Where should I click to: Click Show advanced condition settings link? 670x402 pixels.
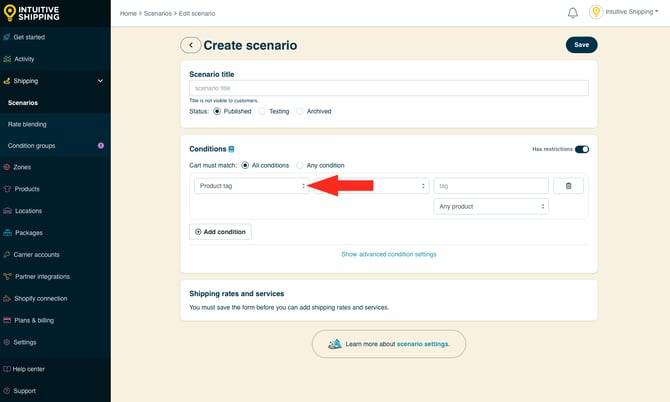pos(389,254)
